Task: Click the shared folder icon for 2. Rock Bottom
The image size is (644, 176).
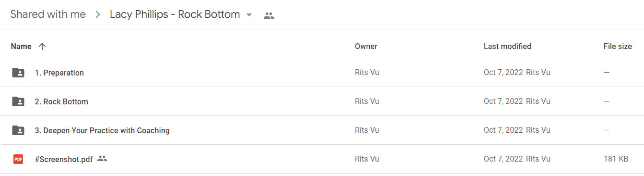Action: pyautogui.click(x=18, y=101)
